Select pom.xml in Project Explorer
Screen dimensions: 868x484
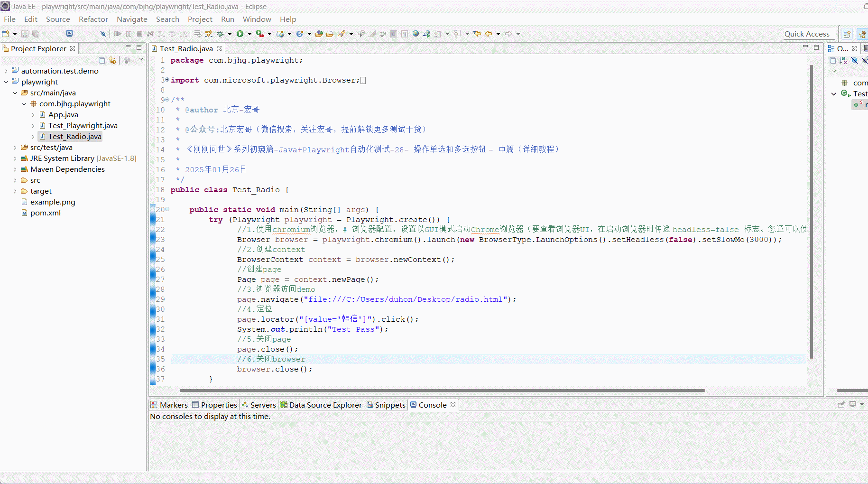pos(45,213)
